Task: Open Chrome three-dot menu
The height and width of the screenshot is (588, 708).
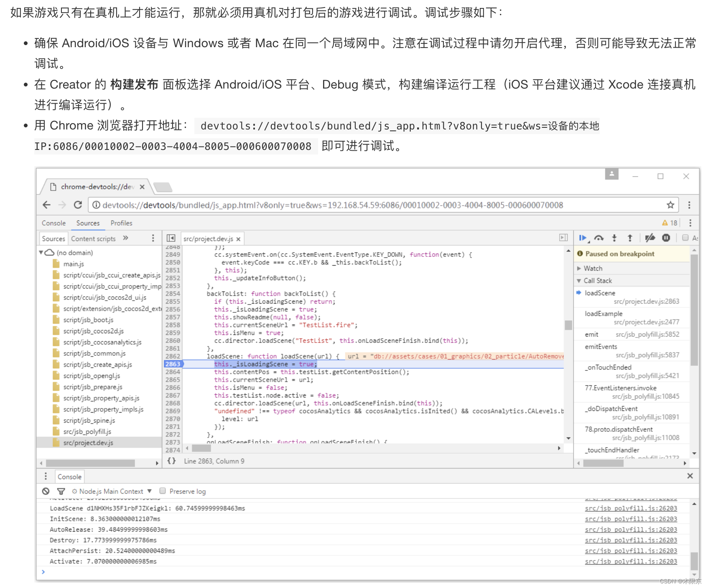Action: pos(689,205)
